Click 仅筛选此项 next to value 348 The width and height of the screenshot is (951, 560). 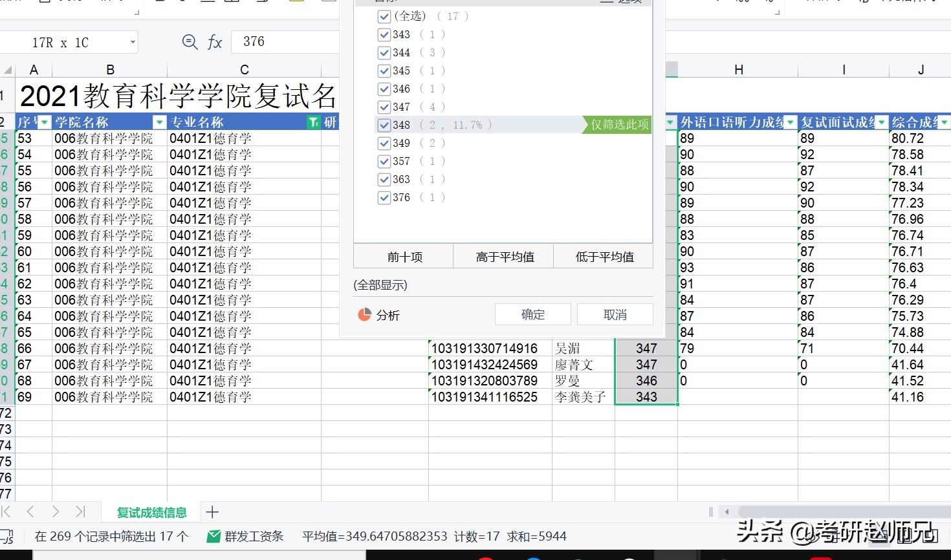[x=616, y=125]
